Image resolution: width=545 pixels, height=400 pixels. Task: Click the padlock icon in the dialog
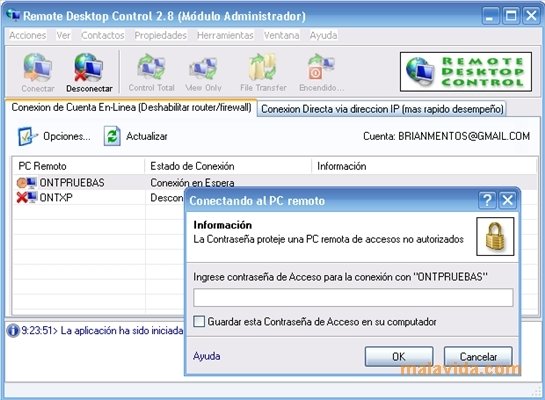(495, 236)
